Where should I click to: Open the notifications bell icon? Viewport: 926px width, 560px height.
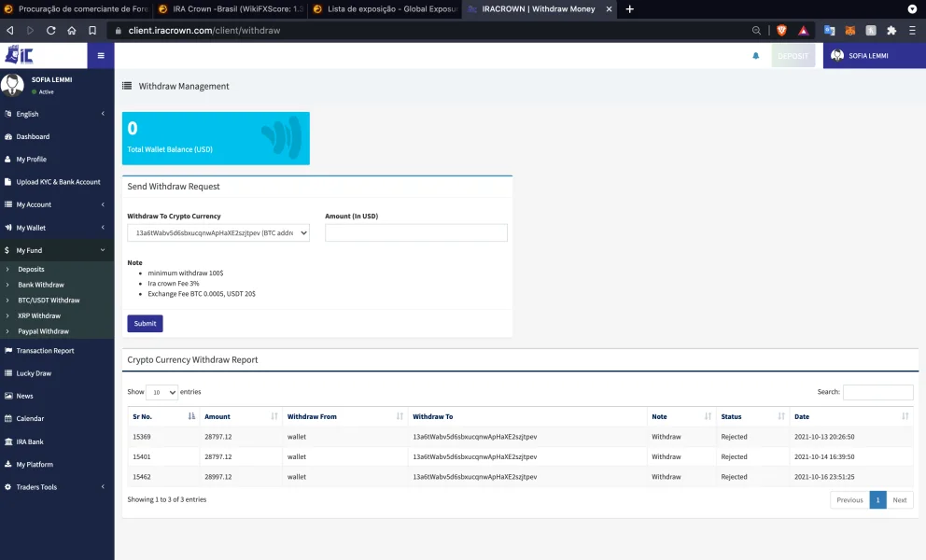pyautogui.click(x=755, y=56)
